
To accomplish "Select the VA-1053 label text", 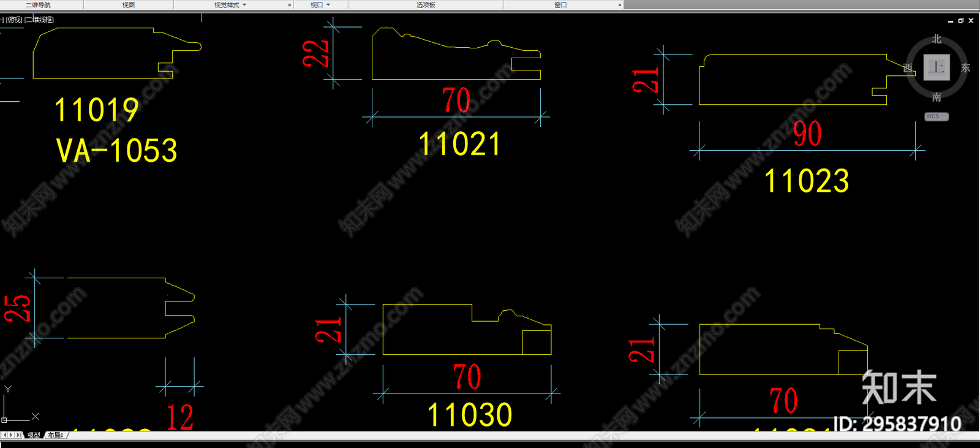I will pyautogui.click(x=116, y=150).
